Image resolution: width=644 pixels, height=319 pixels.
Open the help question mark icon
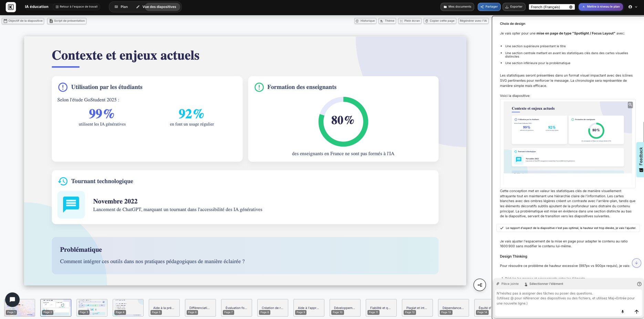(639, 284)
